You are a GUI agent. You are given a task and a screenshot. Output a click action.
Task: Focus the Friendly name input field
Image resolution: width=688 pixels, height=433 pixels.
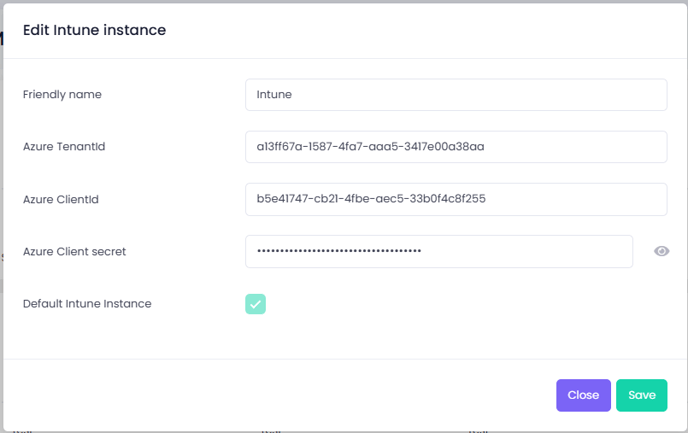pyautogui.click(x=456, y=95)
